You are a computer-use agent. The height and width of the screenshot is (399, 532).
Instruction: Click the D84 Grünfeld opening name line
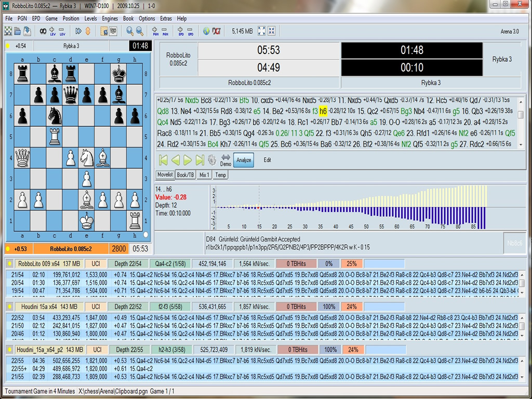(253, 239)
